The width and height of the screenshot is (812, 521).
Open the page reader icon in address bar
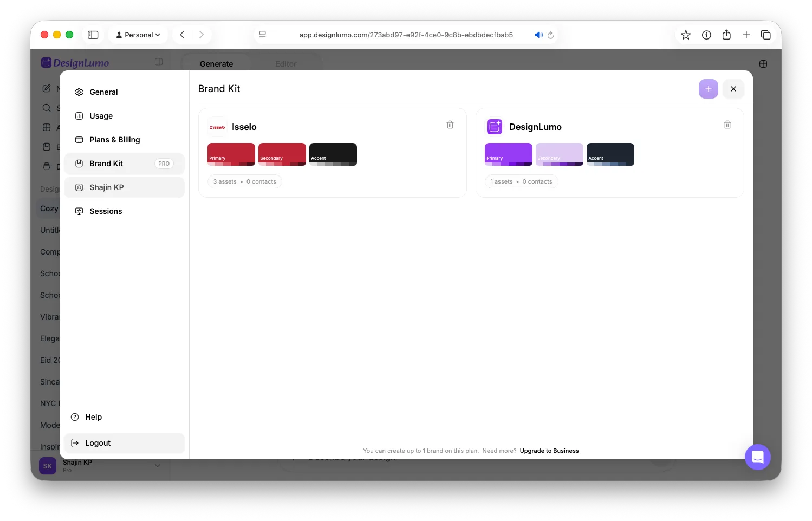(263, 35)
